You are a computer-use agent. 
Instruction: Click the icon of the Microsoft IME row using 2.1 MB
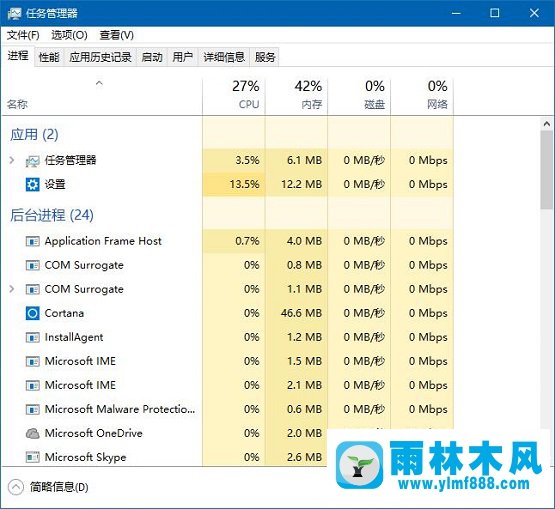coord(33,385)
